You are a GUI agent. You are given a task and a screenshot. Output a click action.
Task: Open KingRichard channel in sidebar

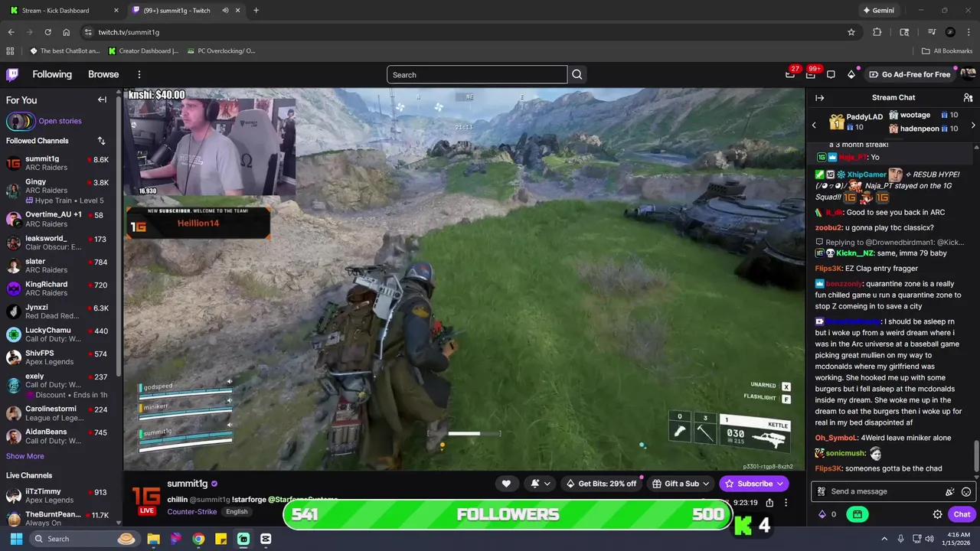click(57, 289)
